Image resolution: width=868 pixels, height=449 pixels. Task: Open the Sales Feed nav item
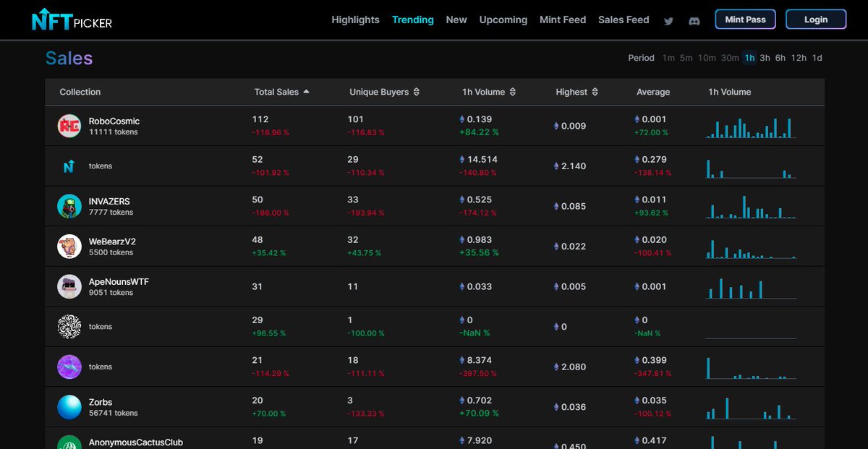point(624,20)
